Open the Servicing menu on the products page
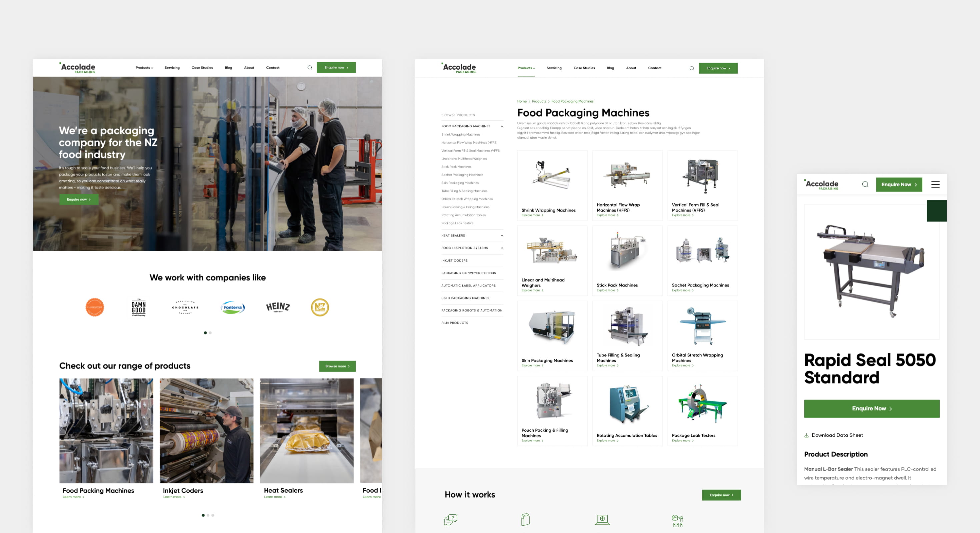Viewport: 980px width, 533px height. (554, 68)
